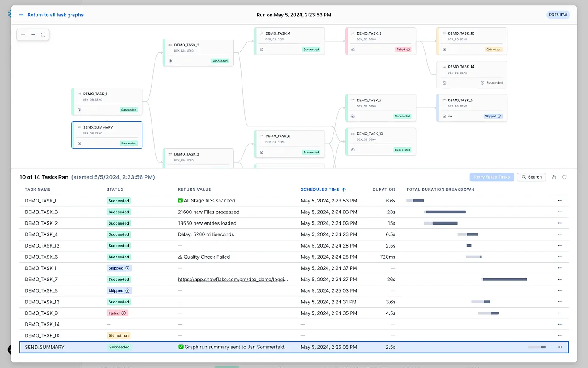Viewport: 588px width, 368px height.
Task: Select the Snowflake logo in the left sidebar
Action: pos(9,13)
